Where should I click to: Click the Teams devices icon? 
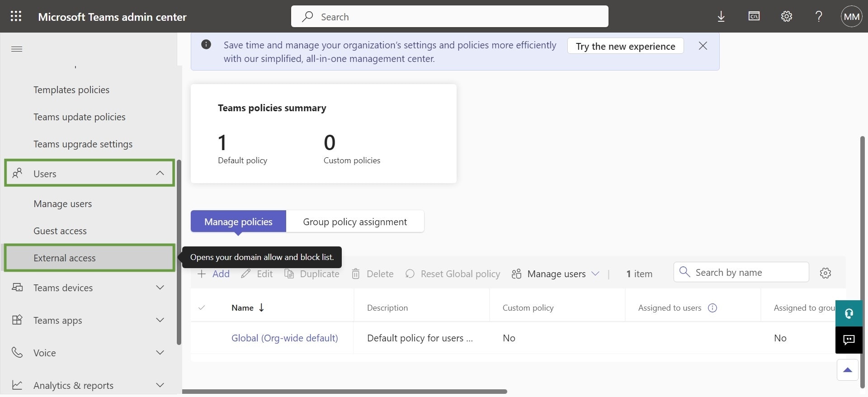(x=17, y=287)
